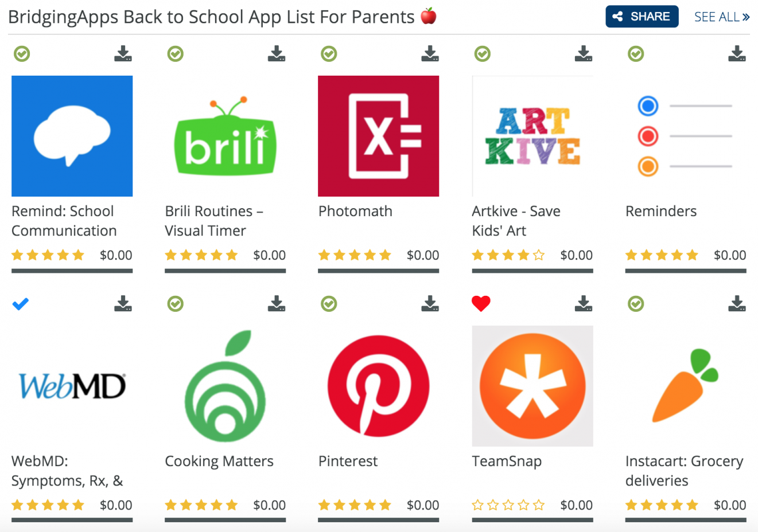Screen dimensions: 758x532
Task: Click the star rating under Artkive
Action: click(508, 255)
